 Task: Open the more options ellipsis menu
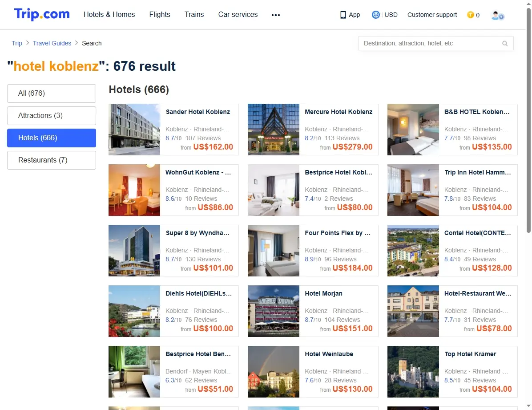[x=276, y=15]
